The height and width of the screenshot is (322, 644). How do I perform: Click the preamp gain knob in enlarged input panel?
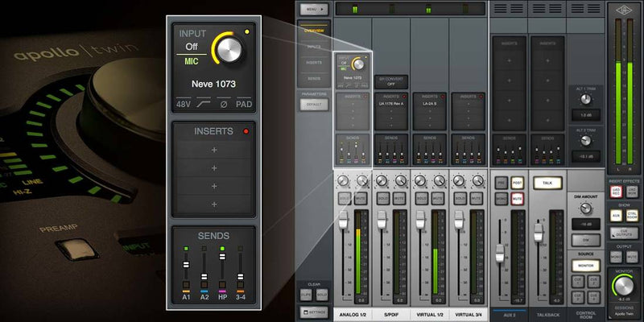[x=229, y=49]
